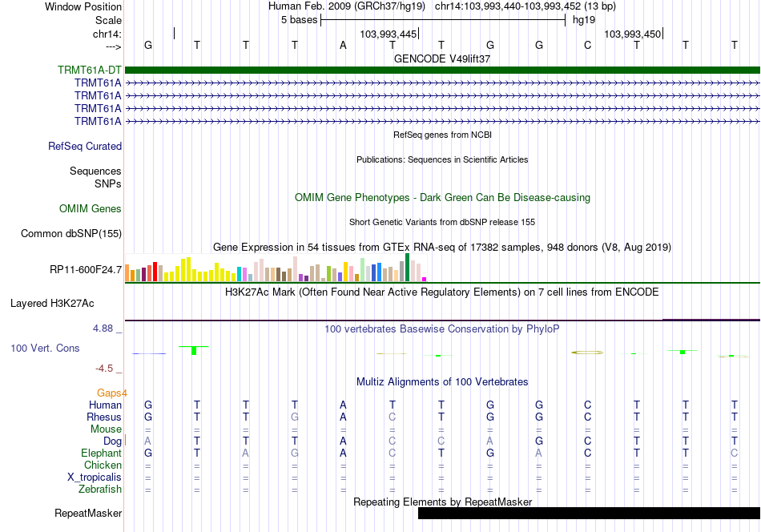This screenshot has width=761, height=532.
Task: Click the TRMT61A-DT gene label
Action: point(89,70)
